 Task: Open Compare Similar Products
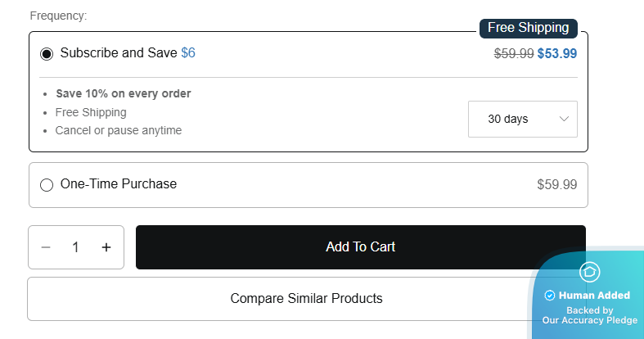pyautogui.click(x=306, y=299)
